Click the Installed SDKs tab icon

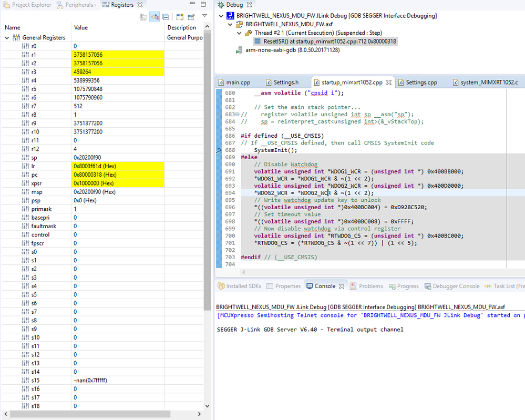click(221, 286)
